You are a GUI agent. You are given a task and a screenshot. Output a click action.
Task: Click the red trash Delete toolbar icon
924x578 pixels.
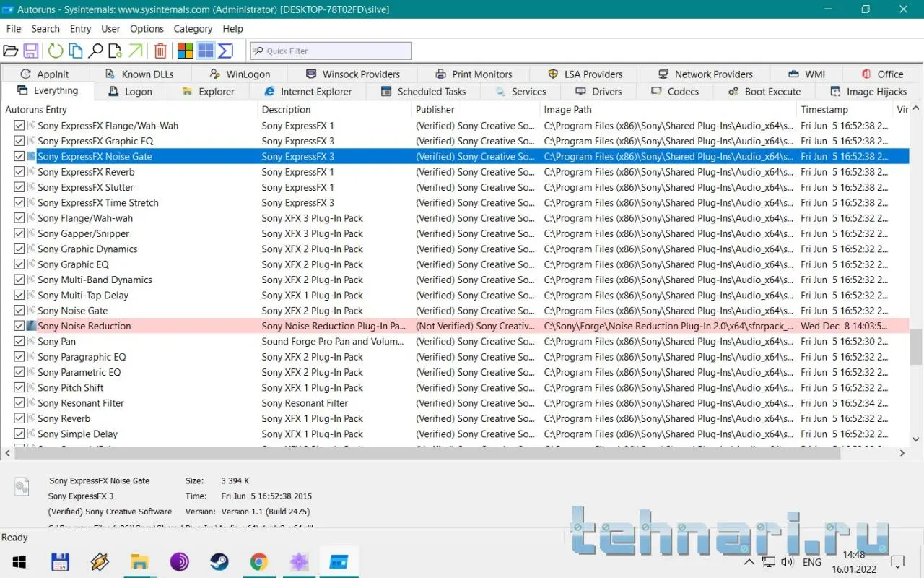pyautogui.click(x=160, y=51)
